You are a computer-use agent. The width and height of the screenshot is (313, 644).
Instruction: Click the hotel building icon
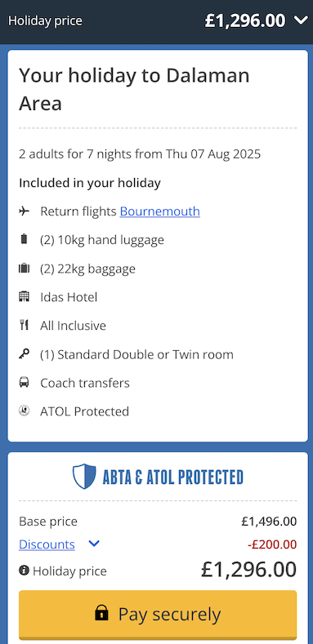(25, 296)
